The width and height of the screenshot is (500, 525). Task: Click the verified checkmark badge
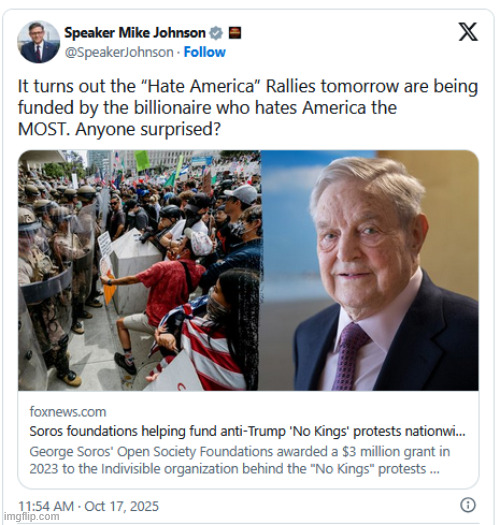coord(216,33)
